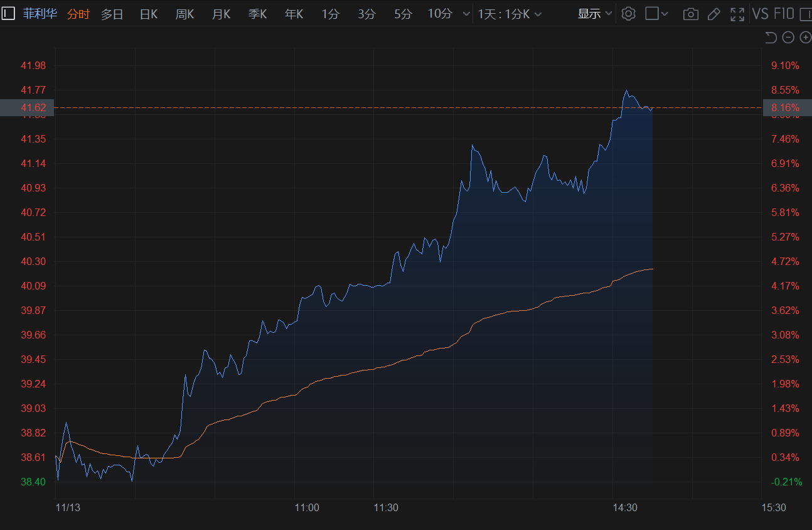Click the 11:00 time axis label
Viewport: 812px width, 530px height.
coord(307,507)
